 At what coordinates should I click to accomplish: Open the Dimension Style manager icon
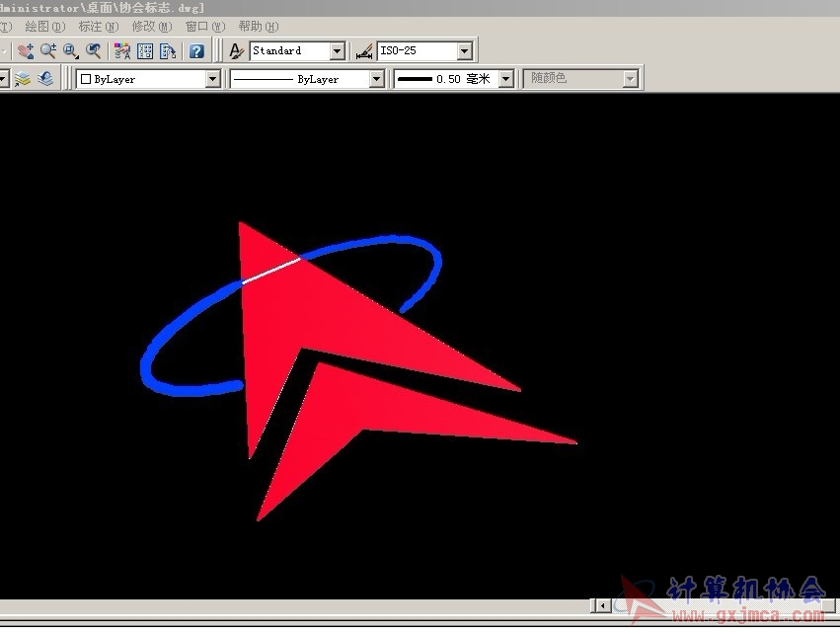(x=364, y=51)
